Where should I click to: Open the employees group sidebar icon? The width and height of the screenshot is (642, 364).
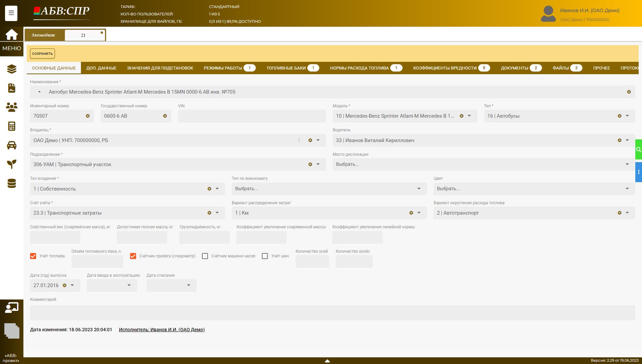tap(11, 107)
